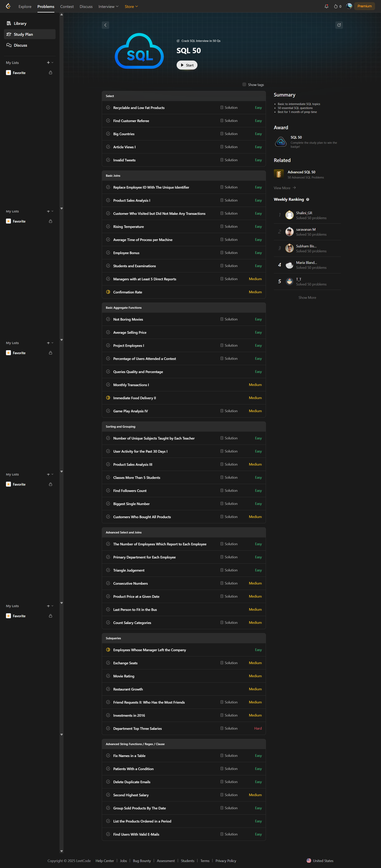Click the top My Lists plus icon
Screen dimensions: 381x868
[48, 63]
